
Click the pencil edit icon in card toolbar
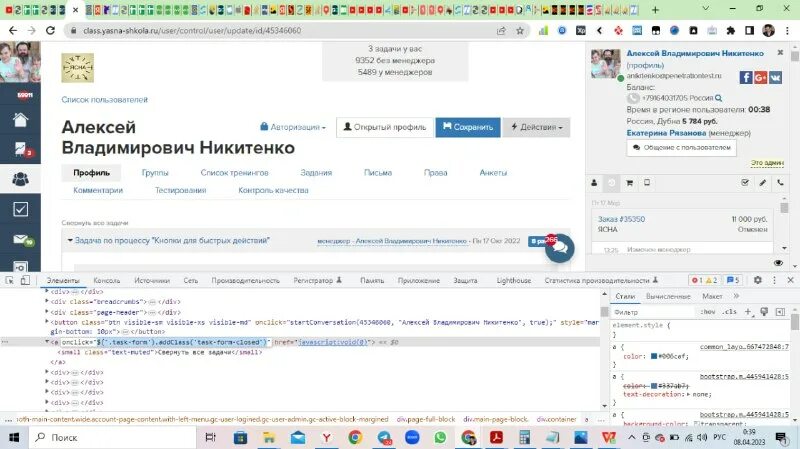pos(763,183)
